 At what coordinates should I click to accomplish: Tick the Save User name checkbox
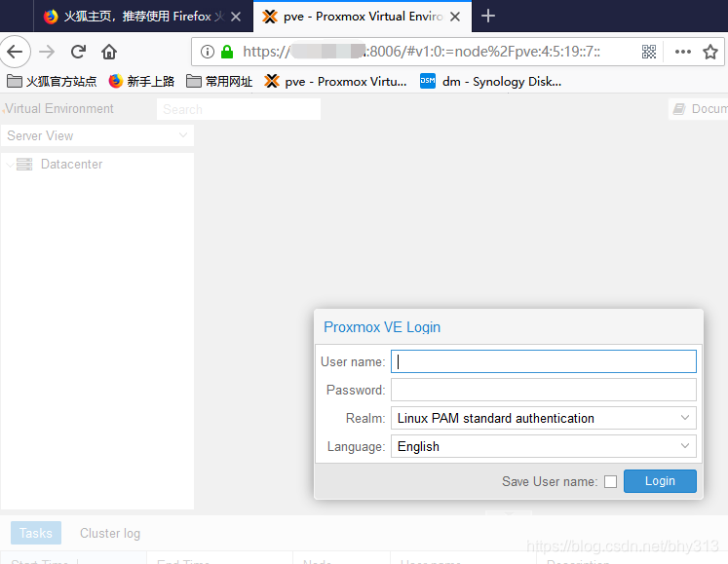(x=610, y=481)
